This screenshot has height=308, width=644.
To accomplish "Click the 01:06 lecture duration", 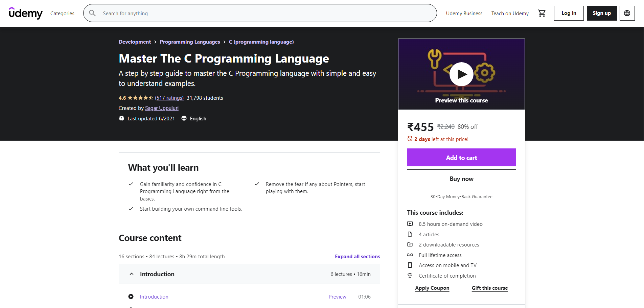I will [x=364, y=297].
